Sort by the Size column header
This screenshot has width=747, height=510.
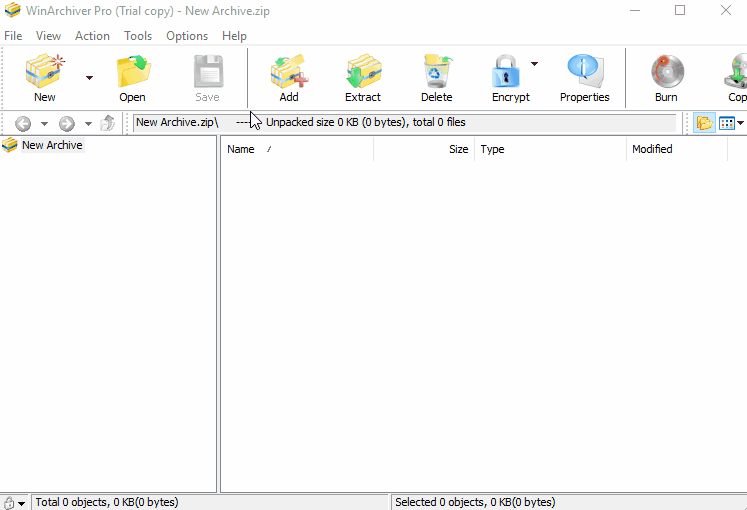(x=424, y=149)
